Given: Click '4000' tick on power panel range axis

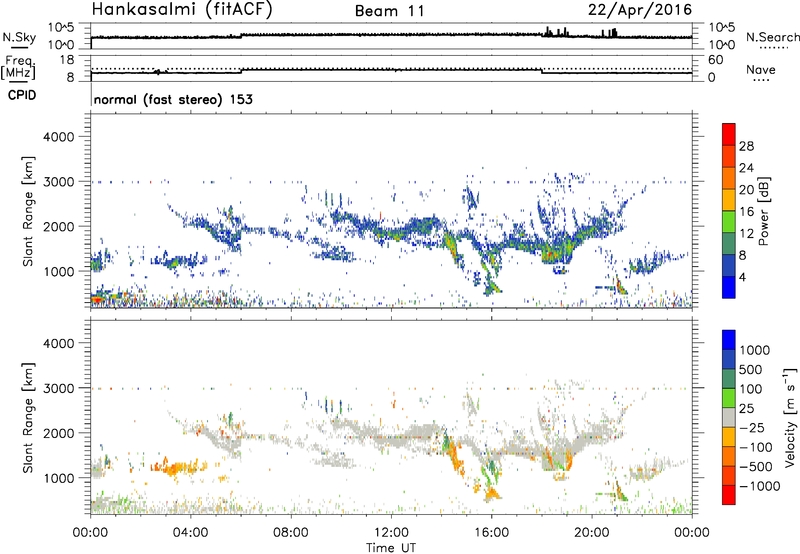Looking at the screenshot, I should [59, 137].
